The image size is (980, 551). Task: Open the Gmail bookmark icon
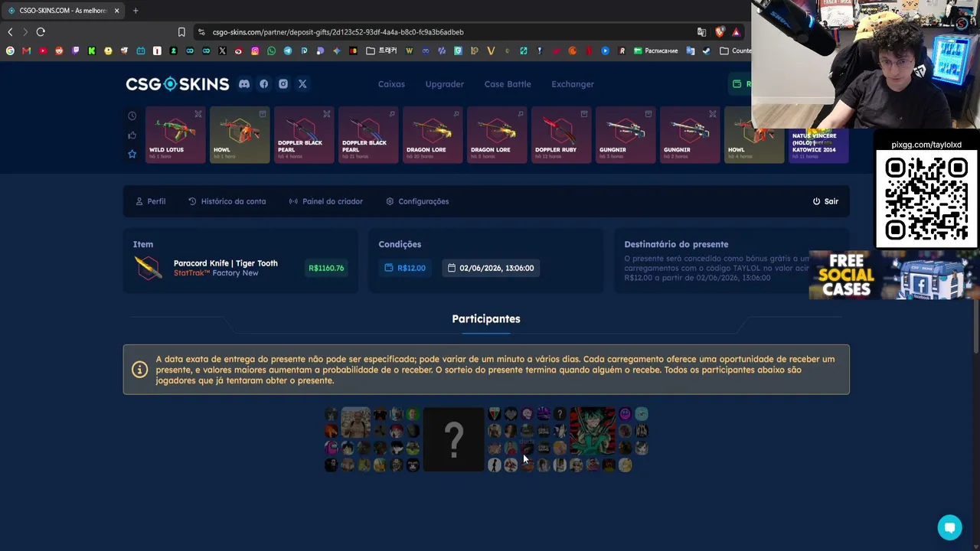coord(26,51)
